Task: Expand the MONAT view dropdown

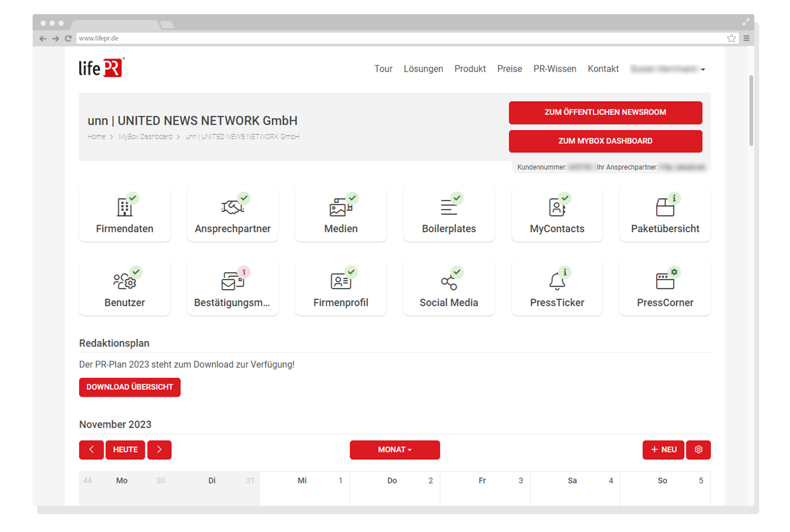Action: (x=394, y=450)
